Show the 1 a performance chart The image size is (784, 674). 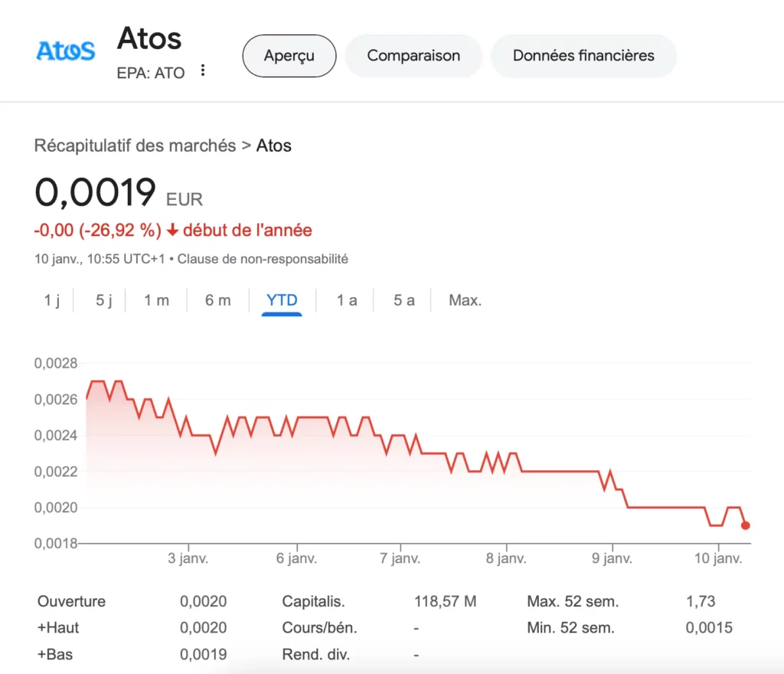pyautogui.click(x=346, y=300)
